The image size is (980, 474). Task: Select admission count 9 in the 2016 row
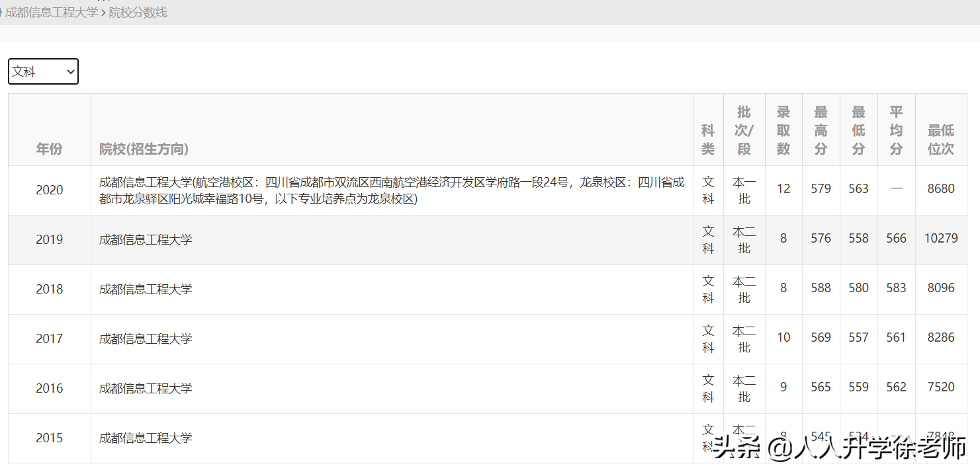[783, 387]
